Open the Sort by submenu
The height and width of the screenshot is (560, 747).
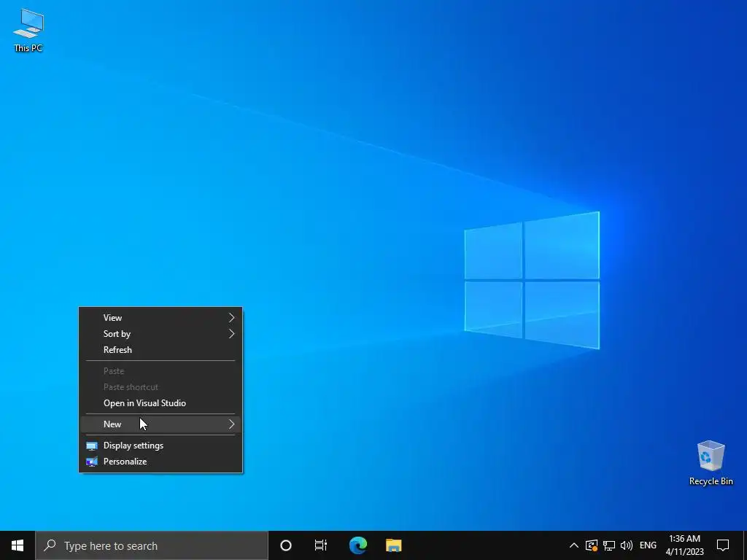coord(160,334)
